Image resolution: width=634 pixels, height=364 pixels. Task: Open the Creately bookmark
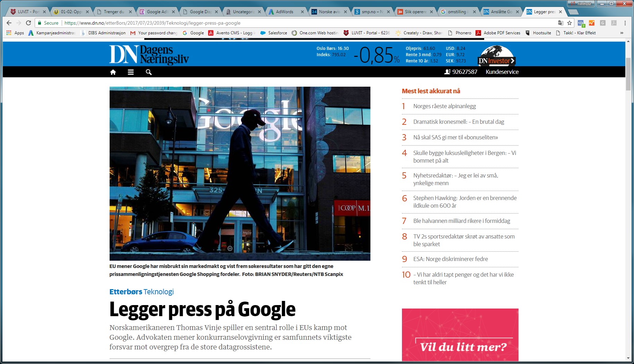(419, 33)
